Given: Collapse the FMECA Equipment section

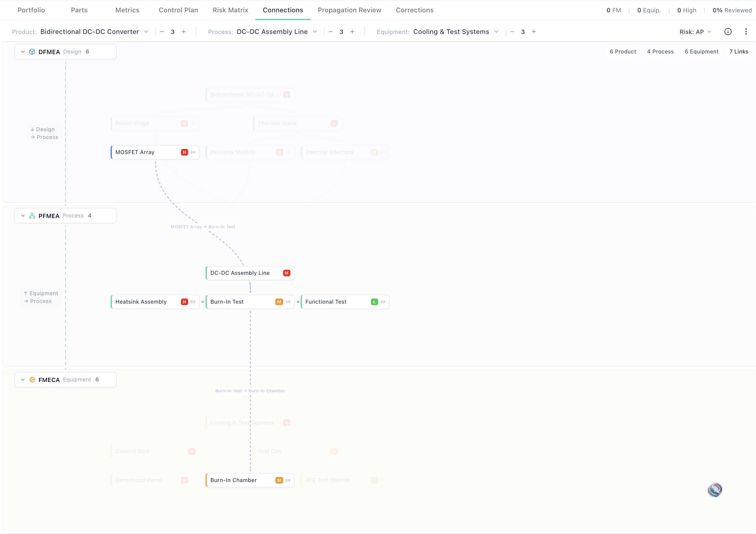Looking at the screenshot, I should point(23,379).
